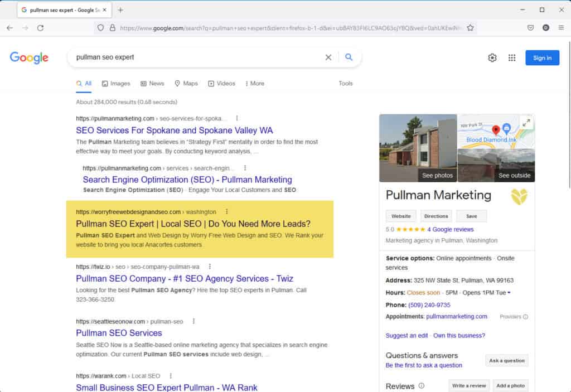Open SEO Services For Spokane result
The image size is (571, 392).
pos(175,130)
